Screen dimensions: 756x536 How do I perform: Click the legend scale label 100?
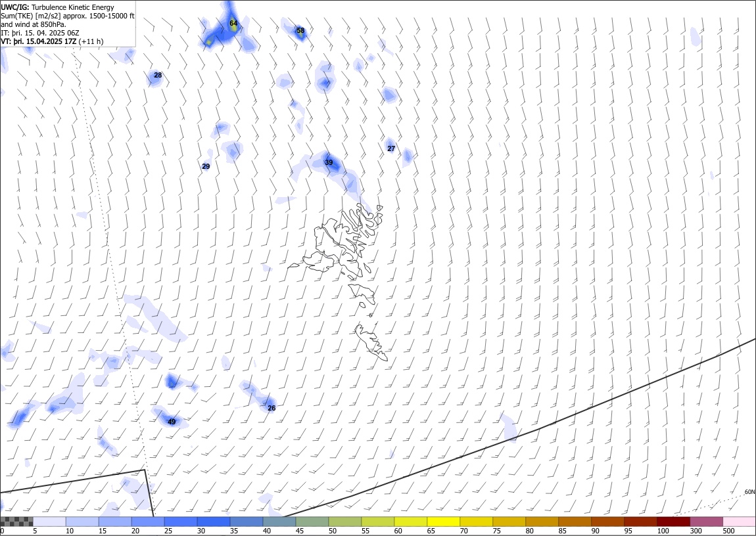[x=663, y=531]
